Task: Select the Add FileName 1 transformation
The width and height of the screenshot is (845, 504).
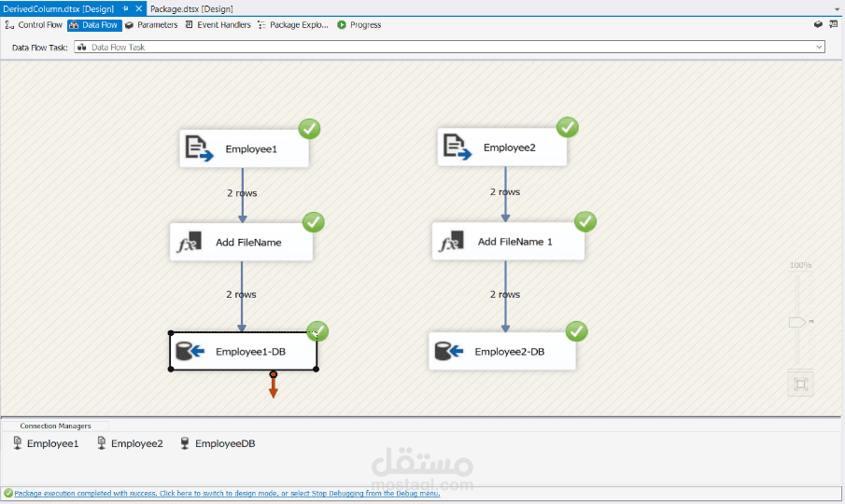Action: click(508, 241)
